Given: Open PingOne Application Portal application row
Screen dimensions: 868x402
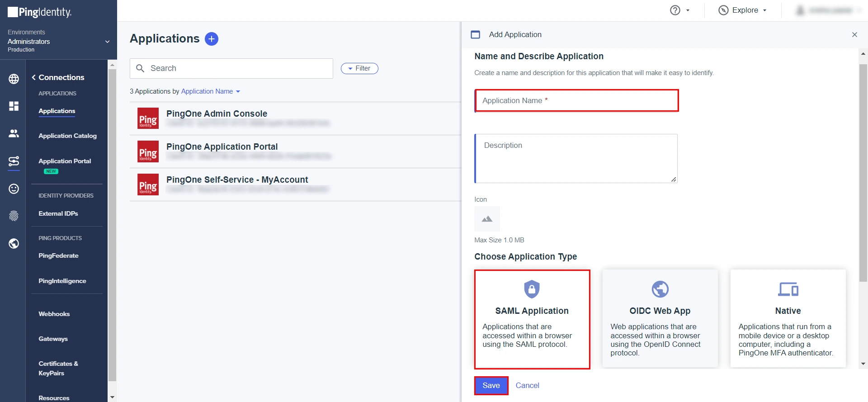Looking at the screenshot, I should (x=296, y=151).
